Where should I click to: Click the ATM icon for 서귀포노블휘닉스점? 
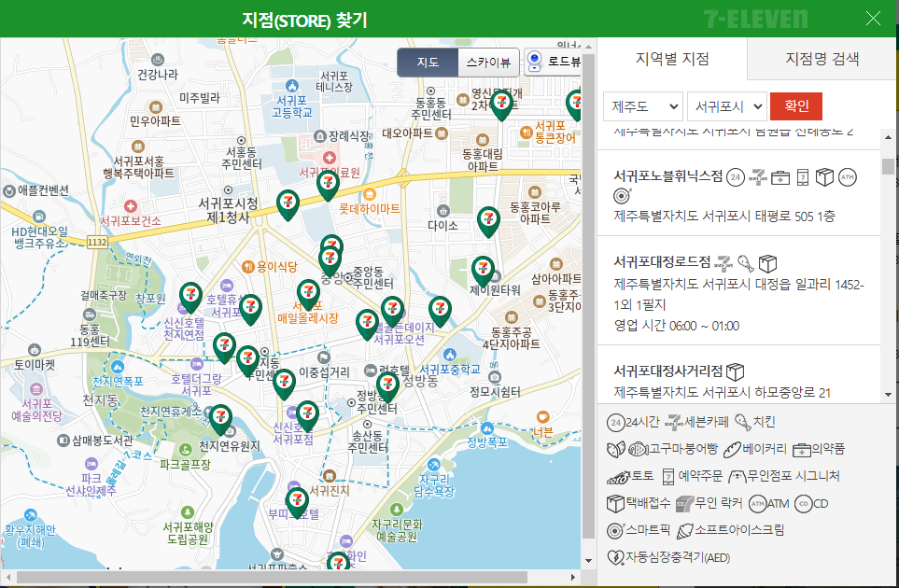point(848,177)
